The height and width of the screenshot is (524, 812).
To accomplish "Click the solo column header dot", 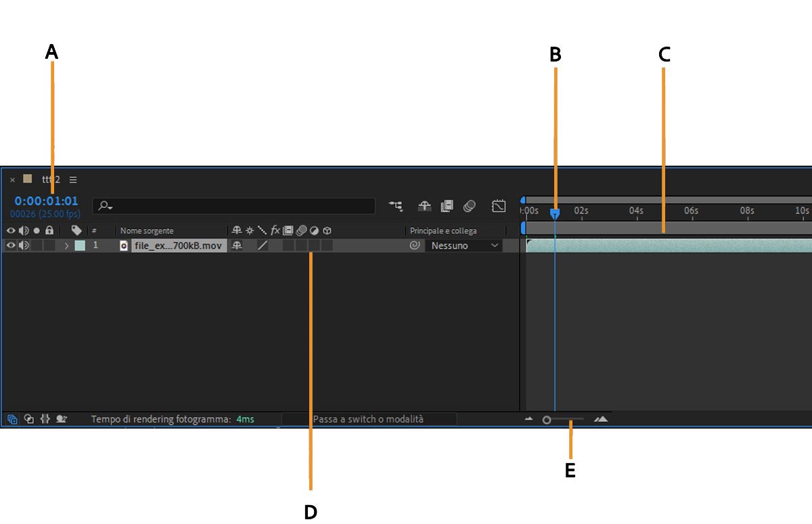I will pyautogui.click(x=37, y=231).
